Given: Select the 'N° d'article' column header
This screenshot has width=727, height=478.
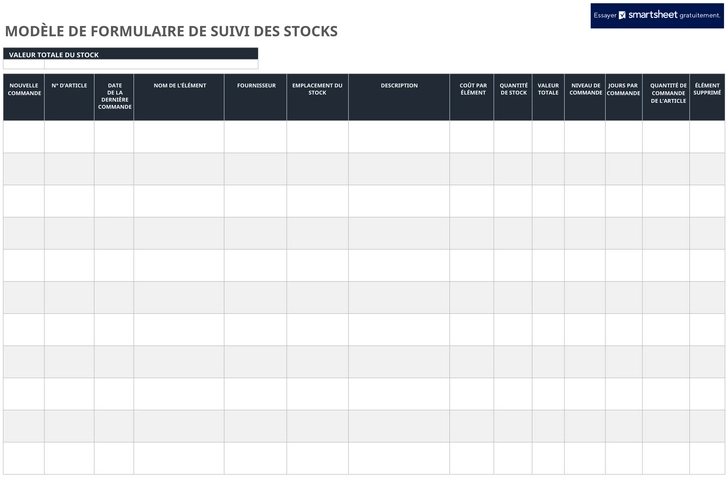Looking at the screenshot, I should click(69, 97).
